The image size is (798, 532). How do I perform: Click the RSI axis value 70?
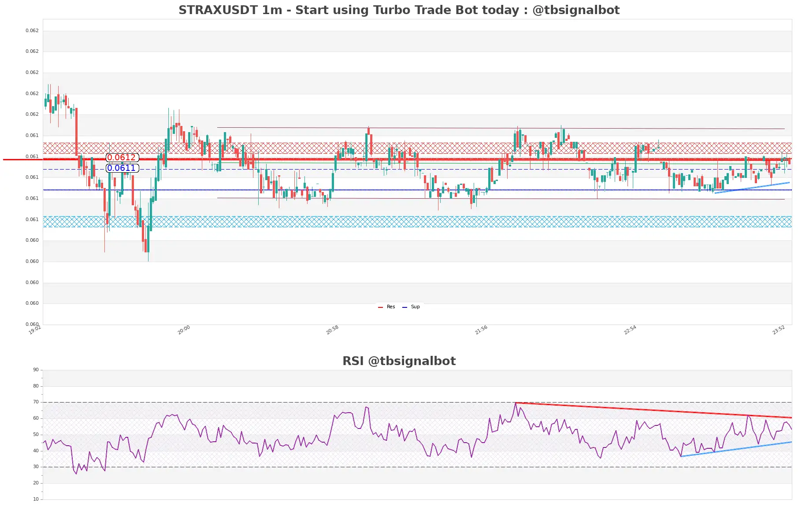pos(36,402)
